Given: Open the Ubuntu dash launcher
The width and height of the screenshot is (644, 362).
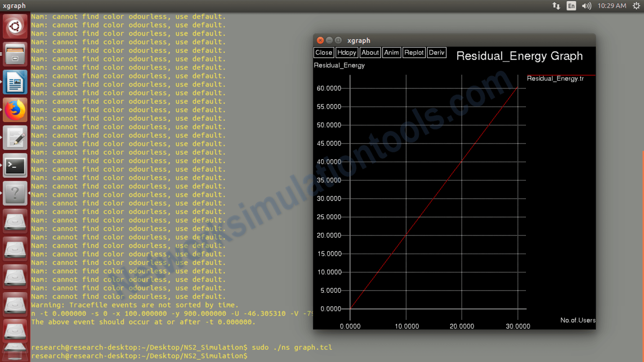Looking at the screenshot, I should tap(15, 26).
